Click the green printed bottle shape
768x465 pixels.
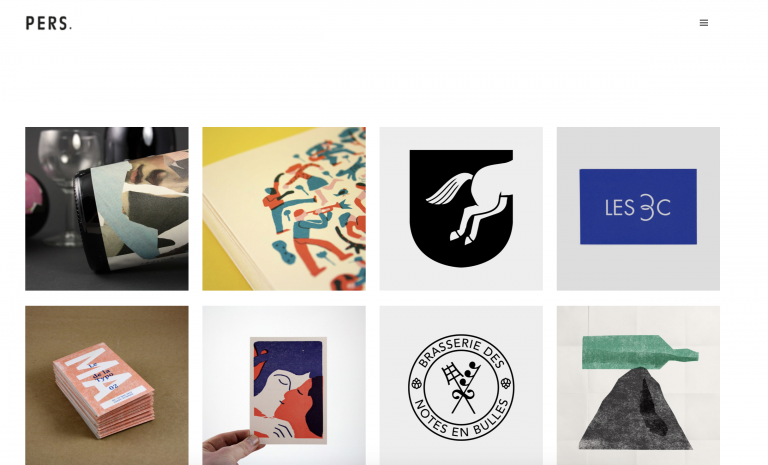click(x=639, y=352)
